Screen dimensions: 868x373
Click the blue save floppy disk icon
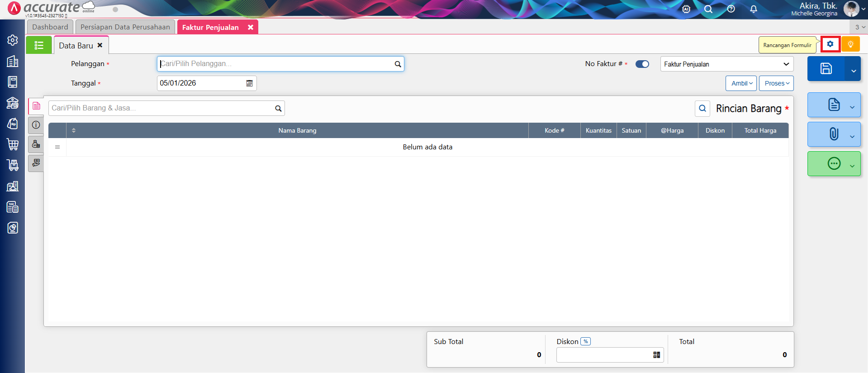coord(826,69)
